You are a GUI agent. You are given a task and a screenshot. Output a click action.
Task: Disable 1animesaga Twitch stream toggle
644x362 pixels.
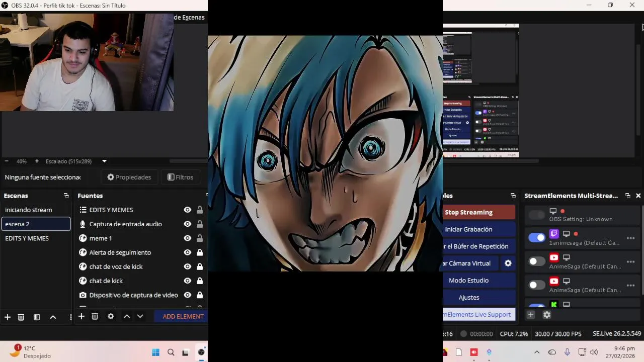[537, 238]
